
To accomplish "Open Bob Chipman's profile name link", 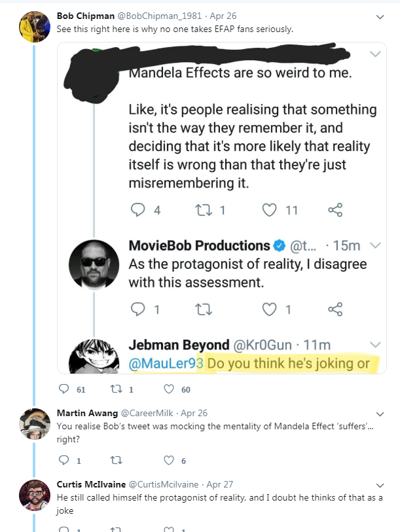I will pos(86,16).
